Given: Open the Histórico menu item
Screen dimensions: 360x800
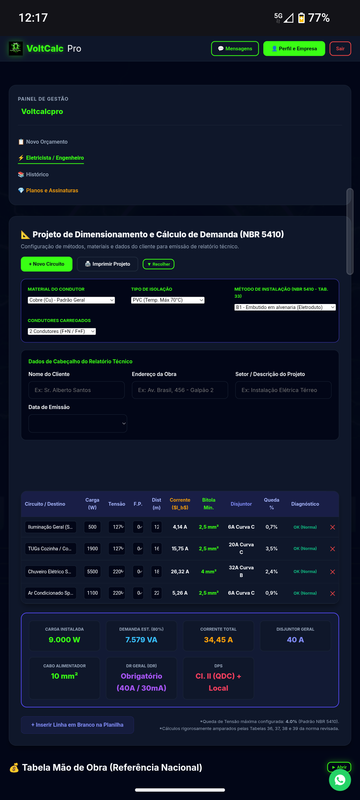Looking at the screenshot, I should coord(34,174).
